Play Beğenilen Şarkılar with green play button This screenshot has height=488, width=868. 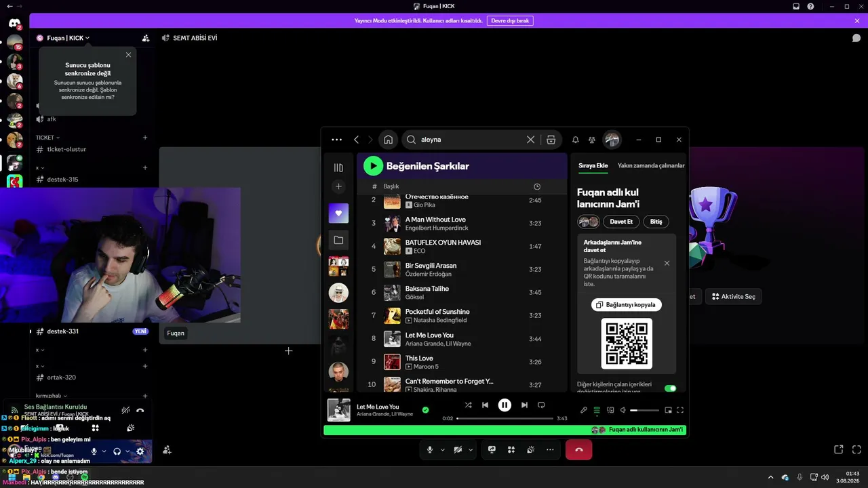pyautogui.click(x=373, y=165)
